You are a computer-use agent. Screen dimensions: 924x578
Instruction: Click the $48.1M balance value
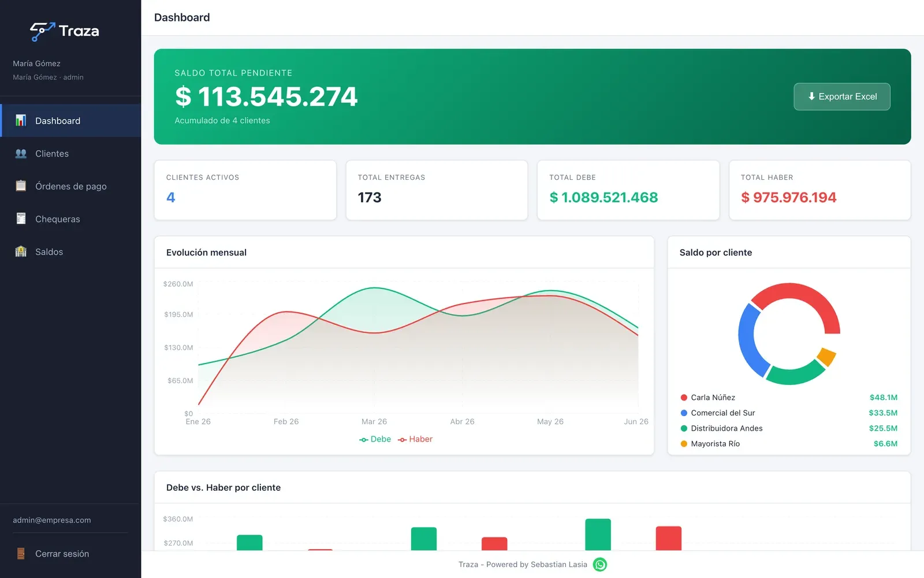[x=884, y=397]
